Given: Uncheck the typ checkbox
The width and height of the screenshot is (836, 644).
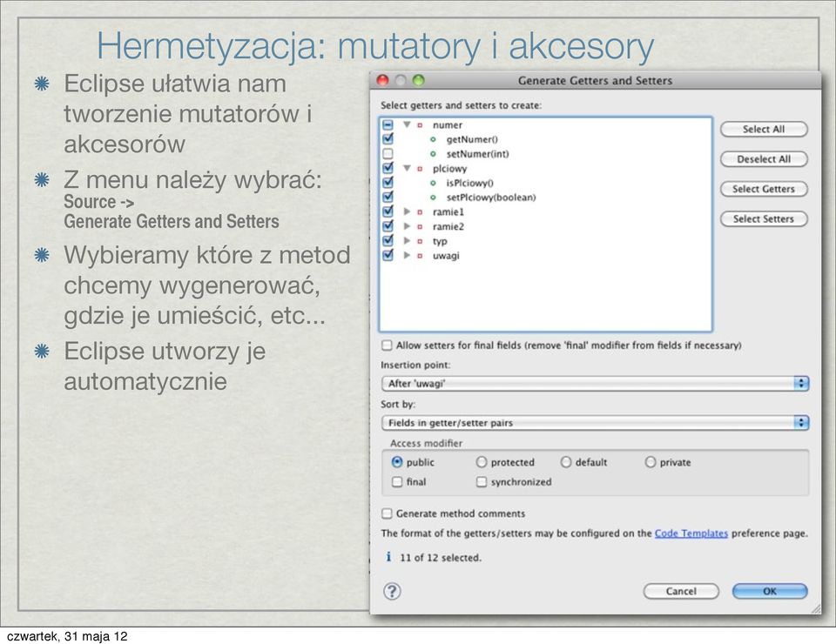Looking at the screenshot, I should coord(388,240).
